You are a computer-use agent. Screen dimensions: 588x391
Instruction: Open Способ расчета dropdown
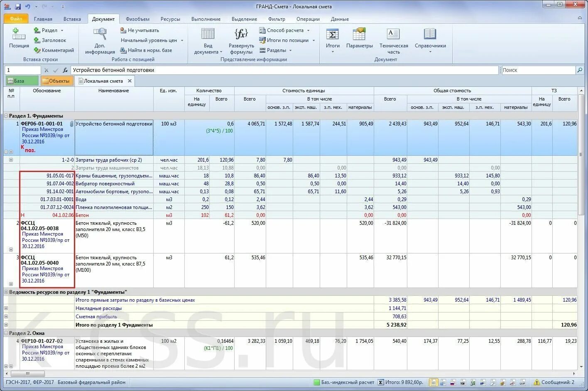308,30
